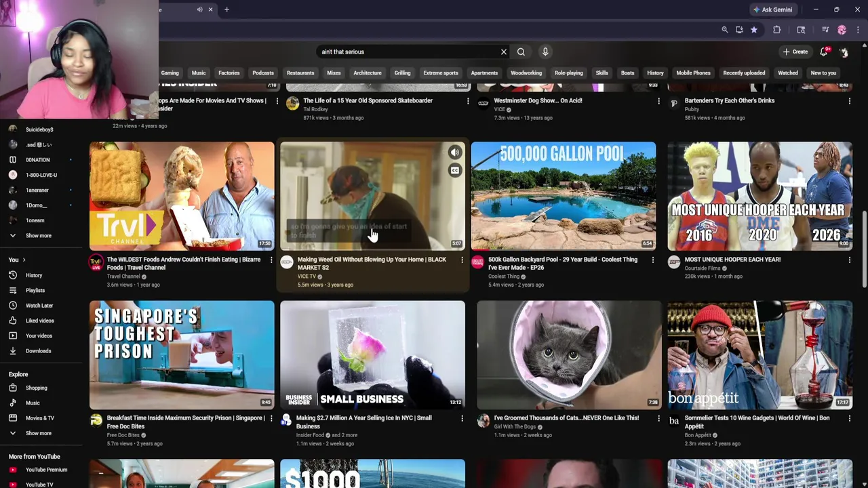Viewport: 868px width, 488px height.
Task: Open YouTube Premium link
Action: click(46, 470)
